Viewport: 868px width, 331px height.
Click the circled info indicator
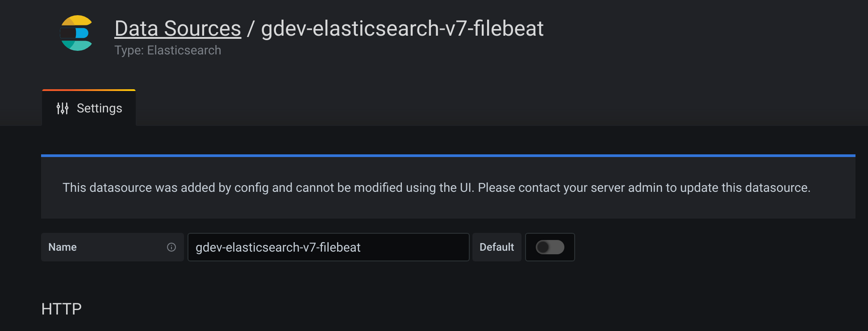point(171,247)
